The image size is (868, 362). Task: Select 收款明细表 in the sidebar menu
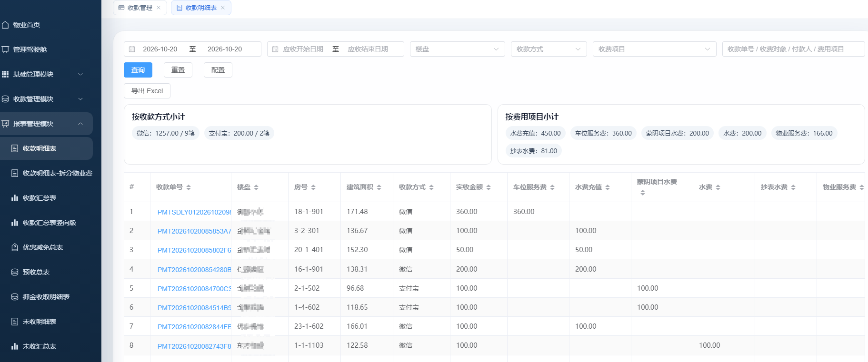coord(46,148)
